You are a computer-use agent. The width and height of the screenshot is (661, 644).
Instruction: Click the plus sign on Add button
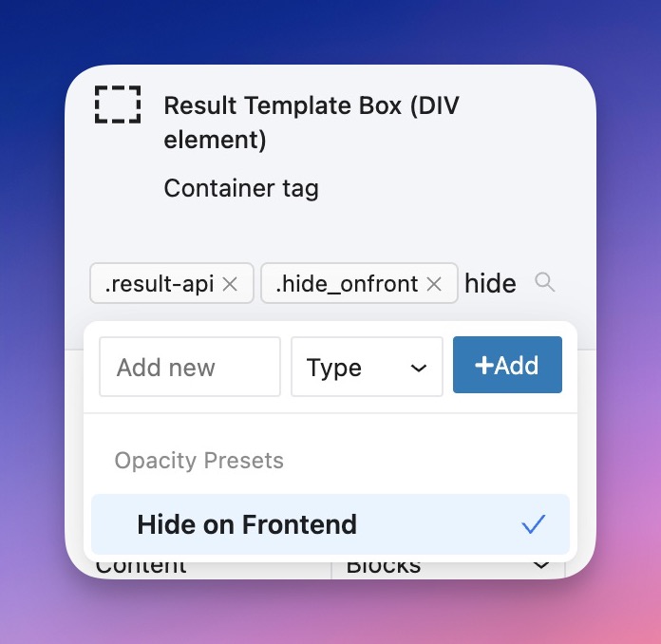tap(483, 366)
